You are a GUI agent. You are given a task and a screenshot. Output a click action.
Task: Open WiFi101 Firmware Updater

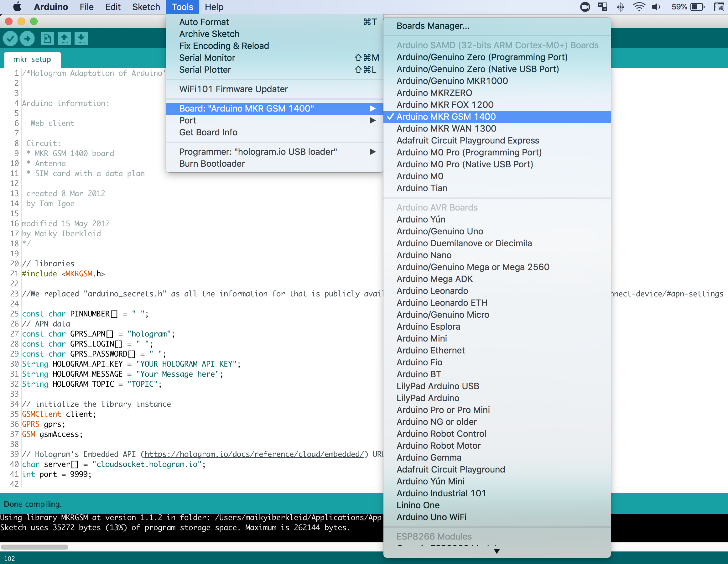pos(274,89)
